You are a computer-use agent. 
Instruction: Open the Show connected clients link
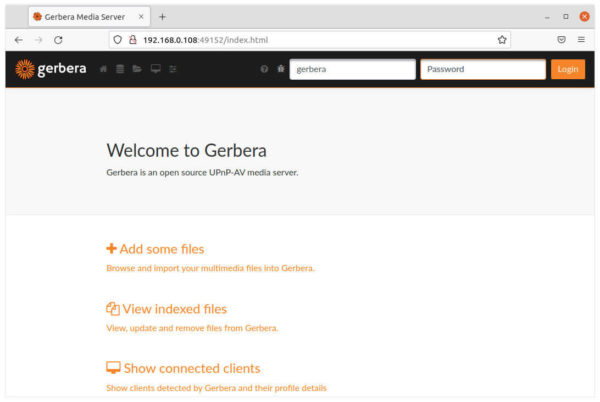[x=192, y=368]
